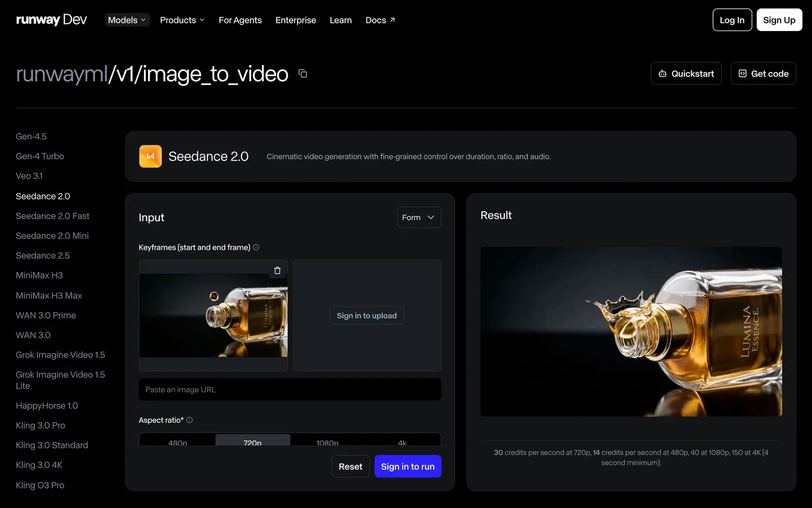Click the Log In button
Viewport: 812px width, 508px height.
(x=732, y=20)
